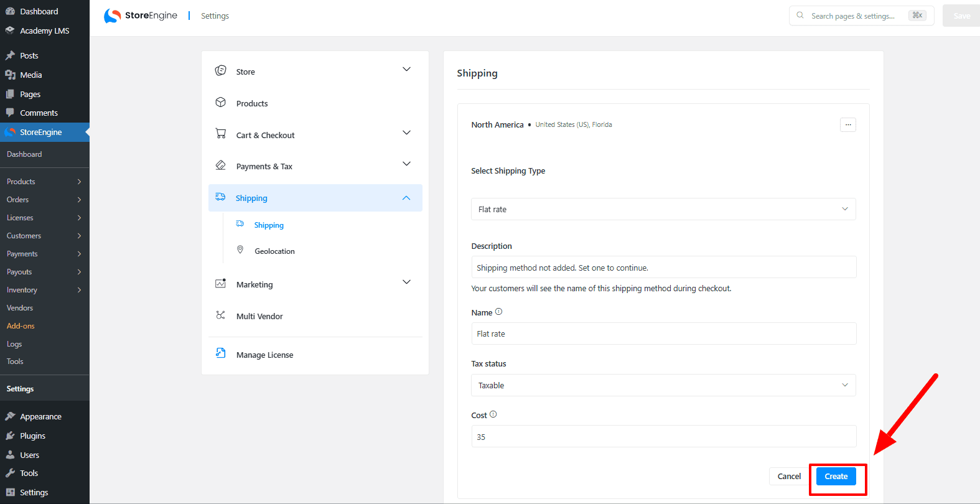980x504 pixels.
Task: Expand the Payments & Tax section chevron
Action: [x=406, y=164]
